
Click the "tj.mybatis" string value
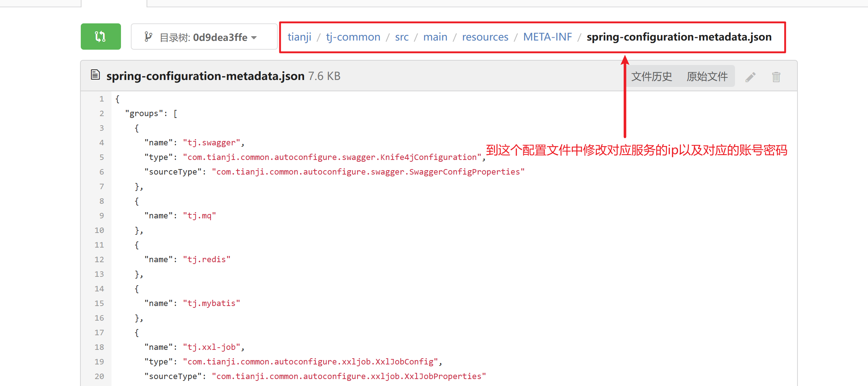click(x=211, y=303)
